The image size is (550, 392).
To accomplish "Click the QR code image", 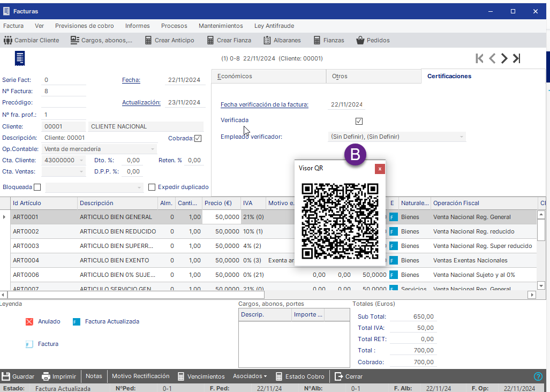I will 340,221.
